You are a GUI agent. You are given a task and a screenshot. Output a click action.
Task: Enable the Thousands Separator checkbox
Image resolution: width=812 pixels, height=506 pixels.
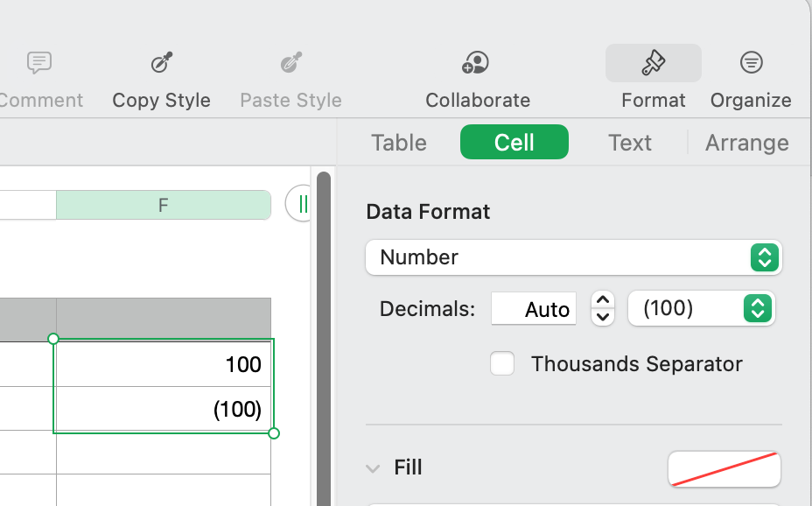(502, 363)
